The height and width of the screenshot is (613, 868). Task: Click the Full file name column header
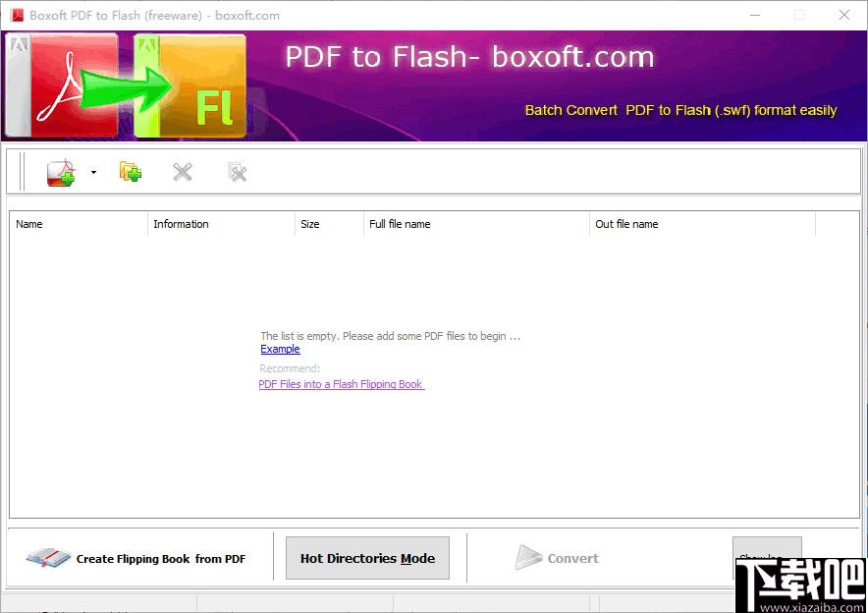[x=476, y=224]
